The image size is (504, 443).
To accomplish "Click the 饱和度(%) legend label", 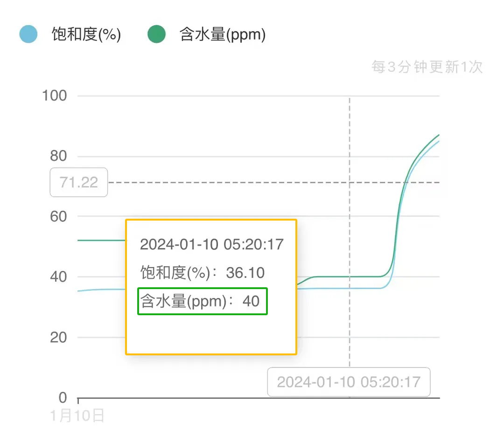I will pyautogui.click(x=86, y=35).
